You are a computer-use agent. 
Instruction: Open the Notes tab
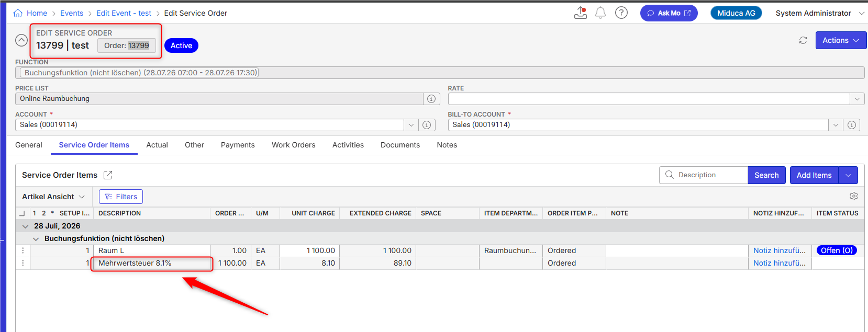[447, 145]
